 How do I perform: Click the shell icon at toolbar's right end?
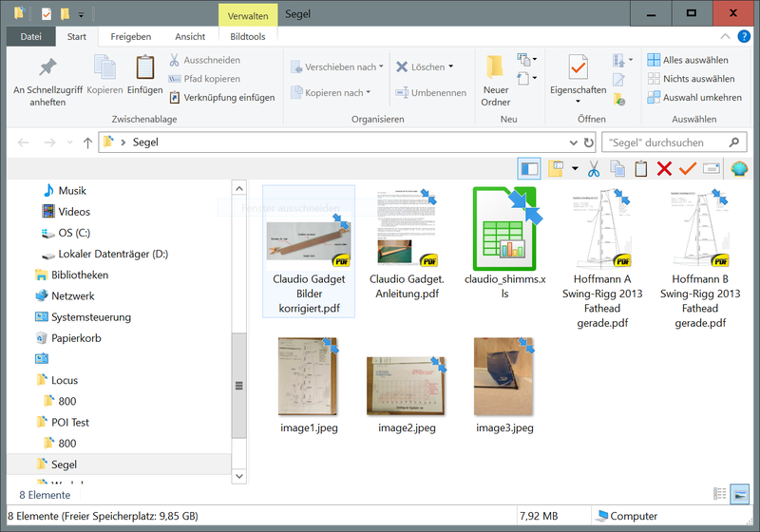point(739,169)
